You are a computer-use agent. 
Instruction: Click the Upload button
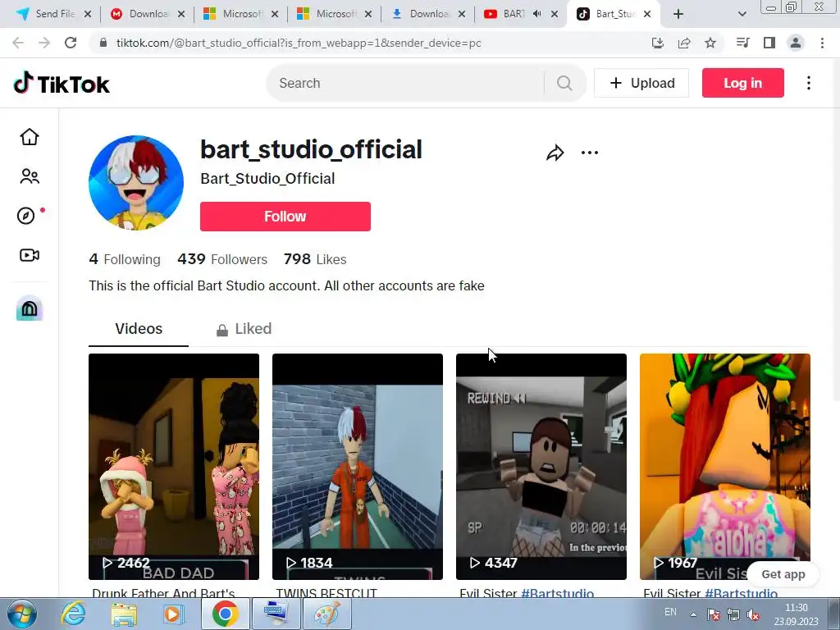[641, 83]
